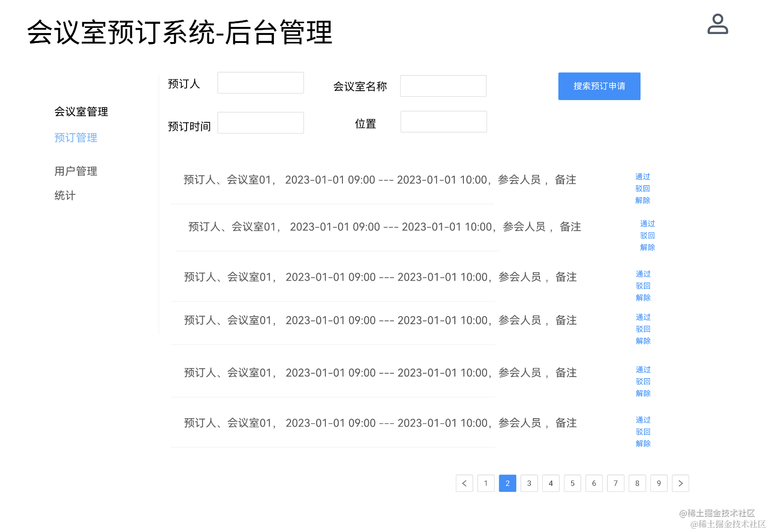The height and width of the screenshot is (532, 769).
Task: Go to page 9 in pagination
Action: (659, 483)
